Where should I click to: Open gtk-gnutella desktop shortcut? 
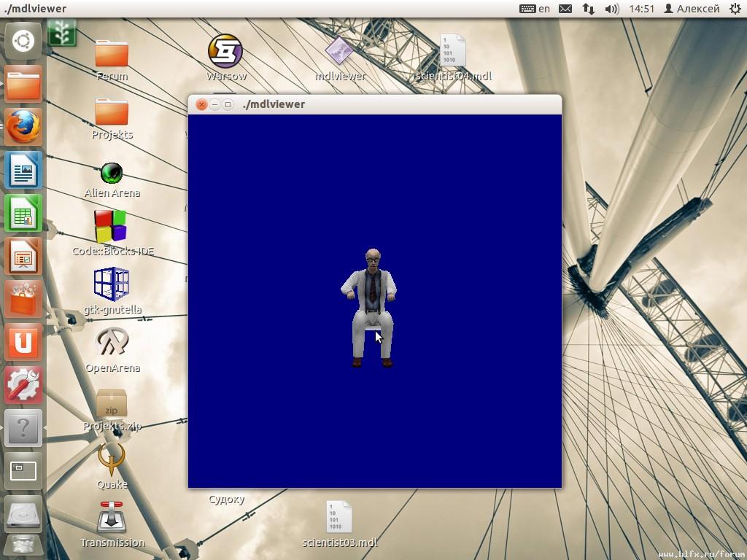[x=112, y=285]
